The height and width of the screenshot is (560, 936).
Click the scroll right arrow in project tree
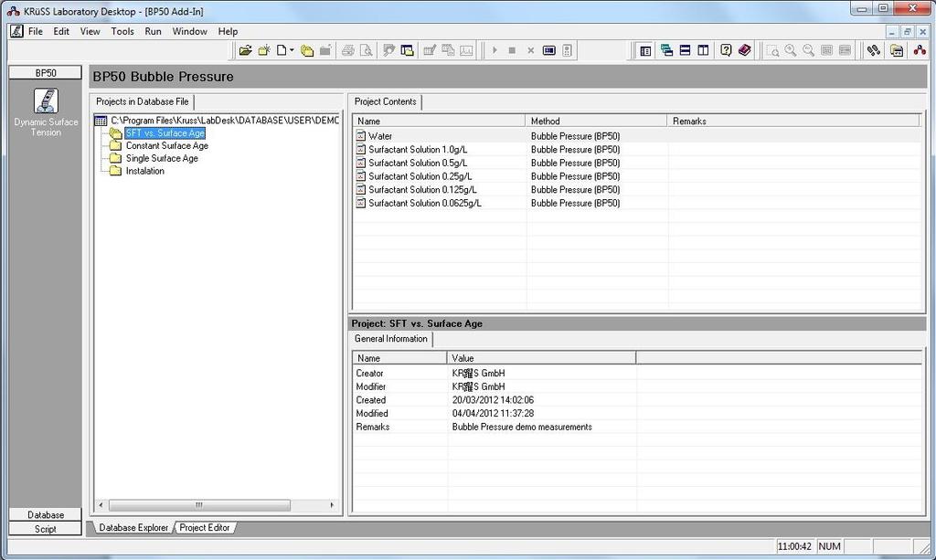tap(332, 505)
